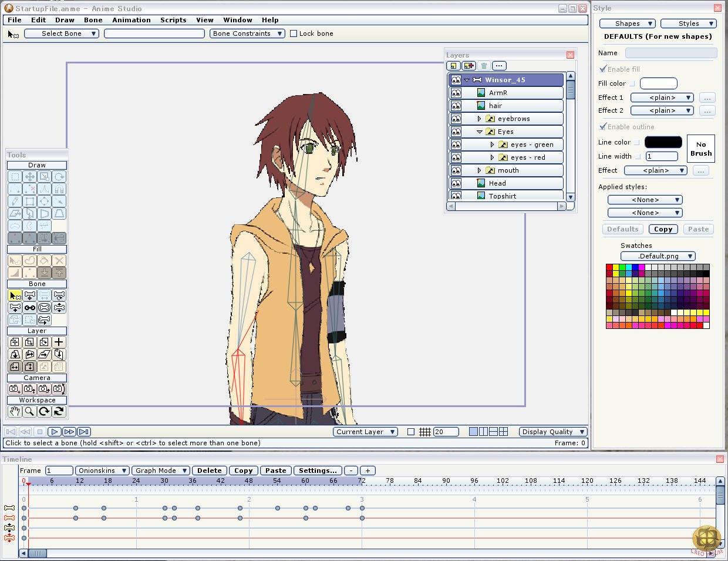
Task: Toggle visibility of the hair layer
Action: coord(456,106)
